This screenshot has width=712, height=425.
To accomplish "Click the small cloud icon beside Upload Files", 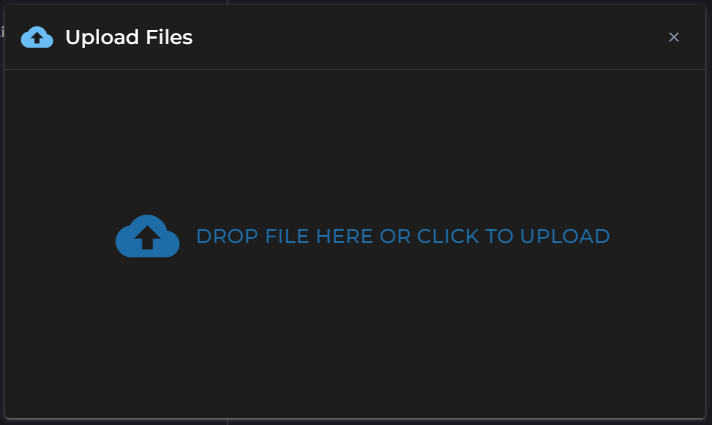I will 37,37.
